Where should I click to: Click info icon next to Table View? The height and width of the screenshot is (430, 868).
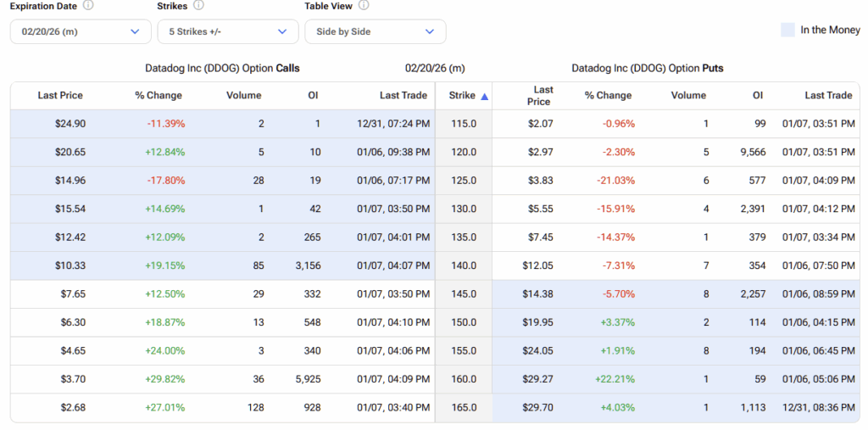tap(364, 6)
